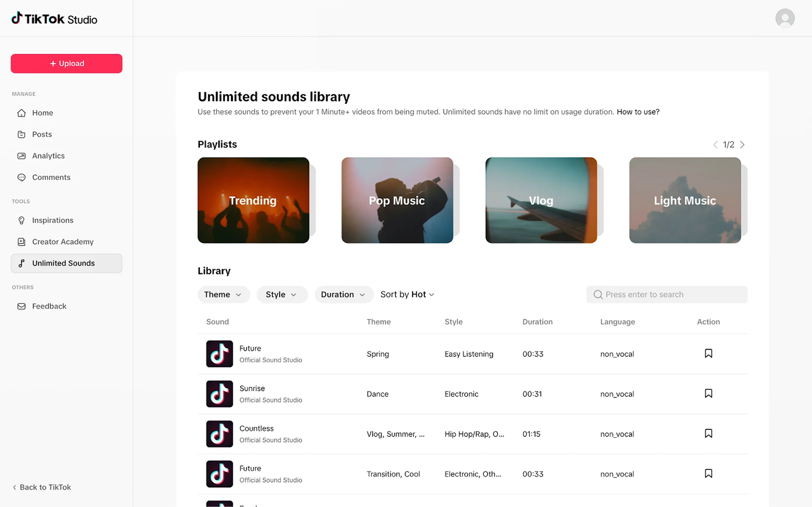Open Feedback in the sidebar

pos(67,306)
